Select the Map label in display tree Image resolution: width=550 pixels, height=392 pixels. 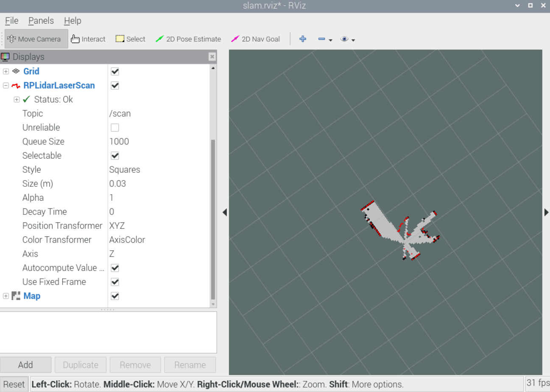(x=32, y=296)
